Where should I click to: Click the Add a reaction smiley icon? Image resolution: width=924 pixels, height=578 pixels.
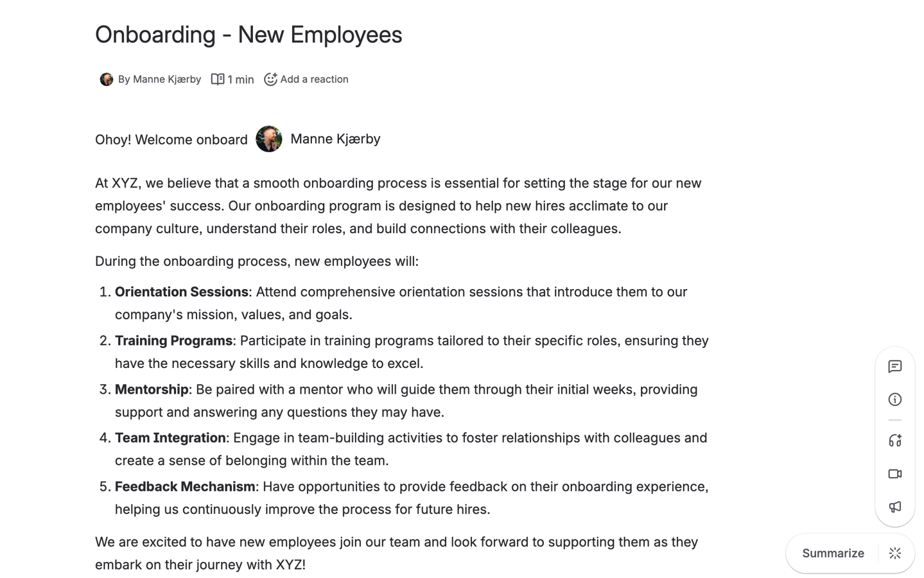[x=270, y=79]
